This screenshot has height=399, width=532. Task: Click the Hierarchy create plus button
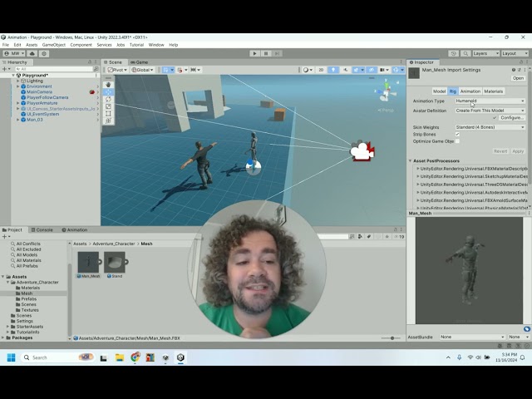coord(5,69)
